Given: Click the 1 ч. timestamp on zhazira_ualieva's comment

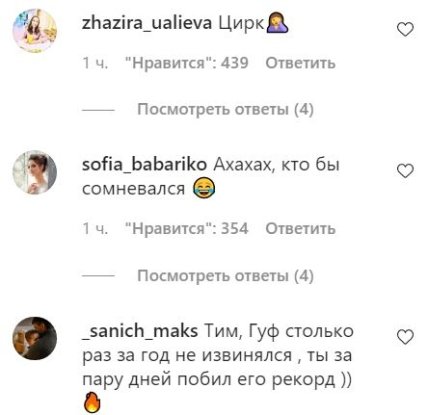Looking at the screenshot, I should [x=95, y=63].
